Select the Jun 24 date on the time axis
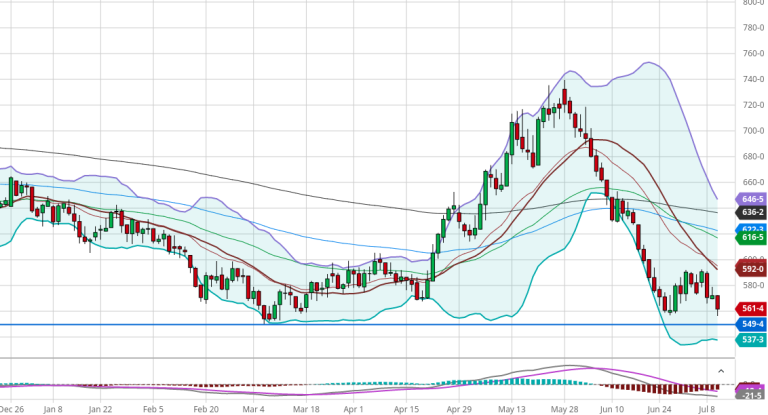This screenshot has width=768, height=415. point(661,409)
